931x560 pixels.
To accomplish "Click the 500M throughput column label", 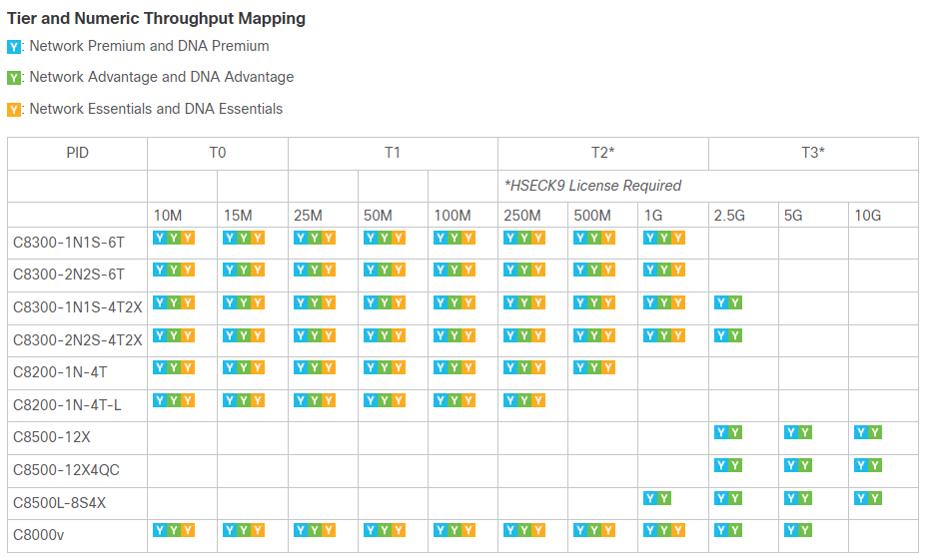I will (592, 216).
